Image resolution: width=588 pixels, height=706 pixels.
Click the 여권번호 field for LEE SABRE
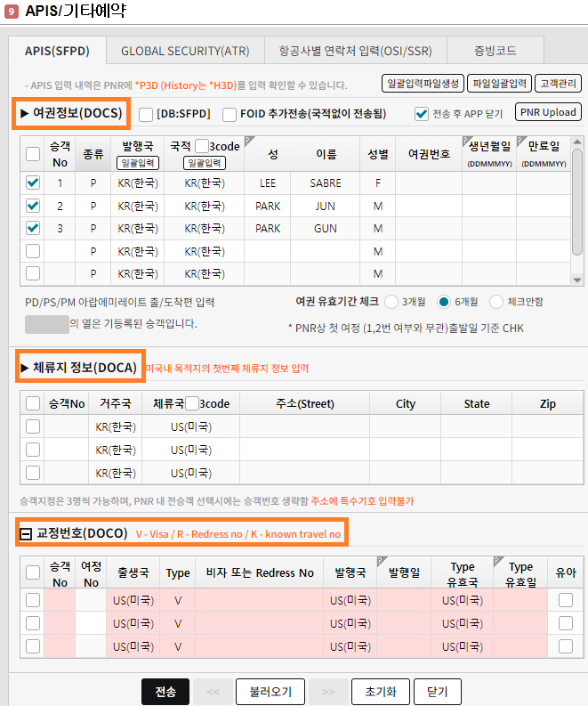[x=428, y=183]
